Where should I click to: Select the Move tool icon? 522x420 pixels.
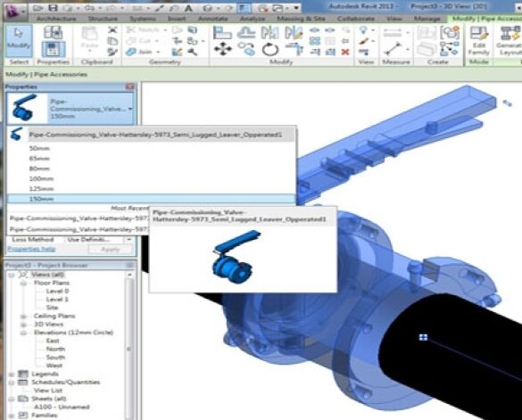[223, 50]
